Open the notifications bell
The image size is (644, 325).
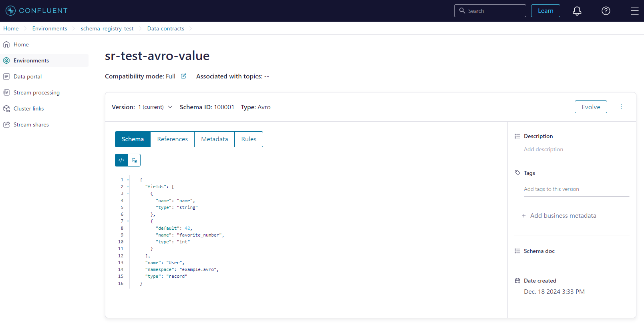(577, 11)
